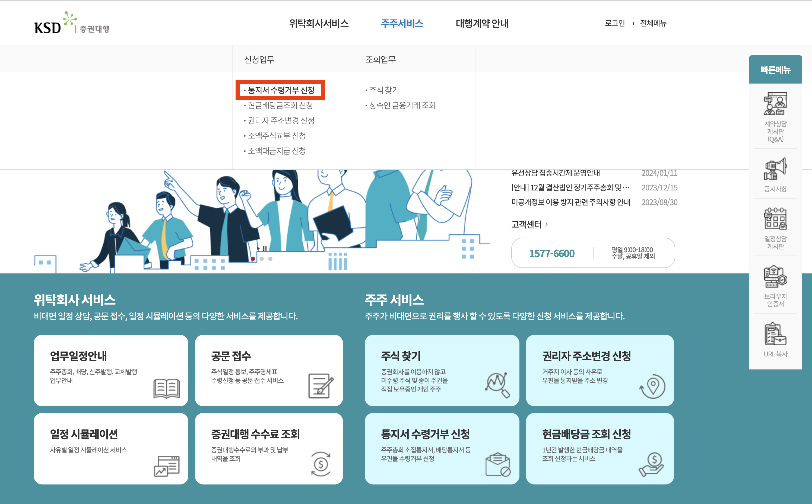The width and height of the screenshot is (812, 504).
Task: Switch to the third carousel slide dot
Action: pos(270,259)
